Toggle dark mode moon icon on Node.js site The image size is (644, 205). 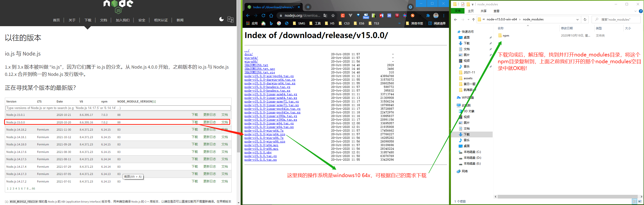221,19
